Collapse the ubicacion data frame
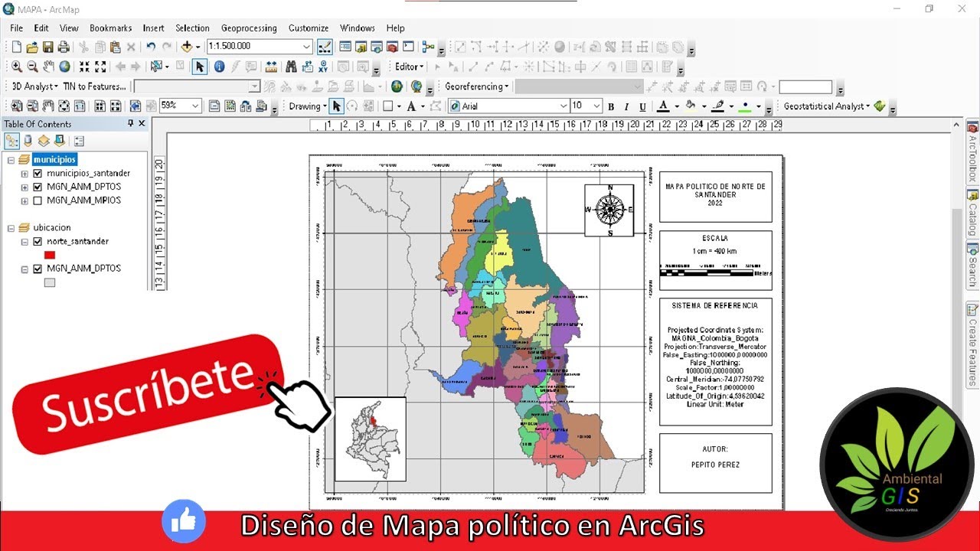This screenshot has width=980, height=551. 11,227
